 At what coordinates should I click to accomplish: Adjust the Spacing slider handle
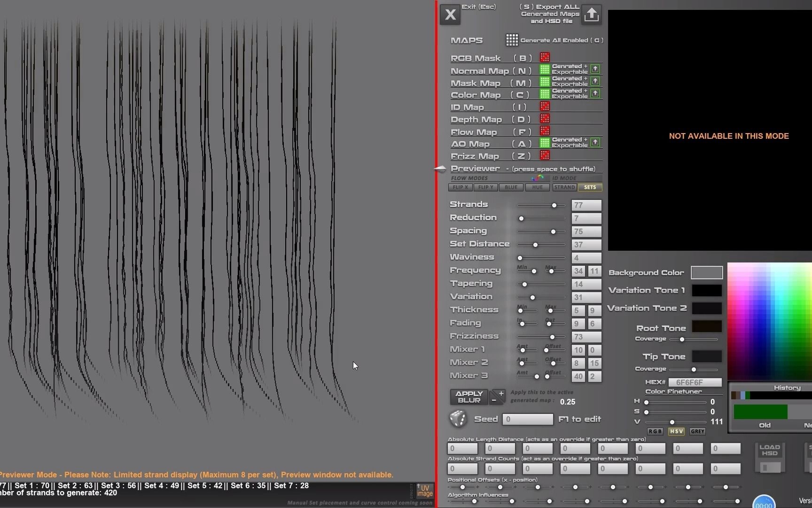(554, 232)
